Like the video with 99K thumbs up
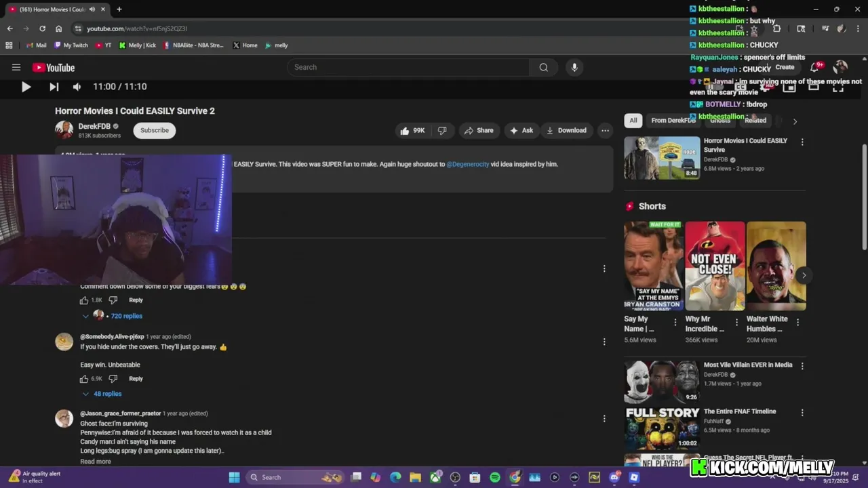The image size is (868, 488). click(412, 130)
